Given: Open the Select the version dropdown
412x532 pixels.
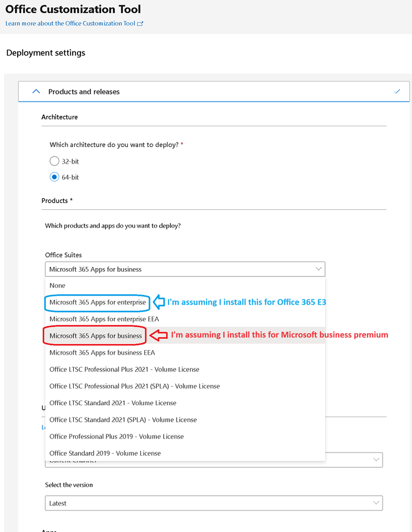Looking at the screenshot, I should [x=213, y=503].
